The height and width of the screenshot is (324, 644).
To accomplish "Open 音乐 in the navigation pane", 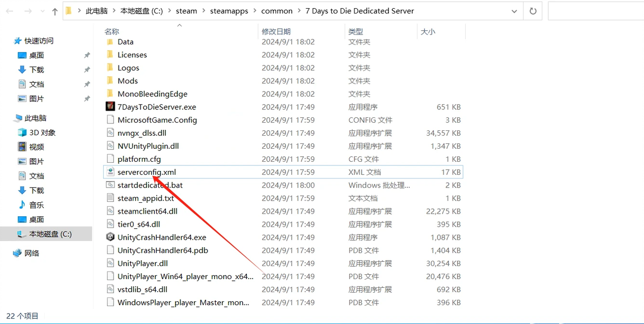I will (x=37, y=205).
